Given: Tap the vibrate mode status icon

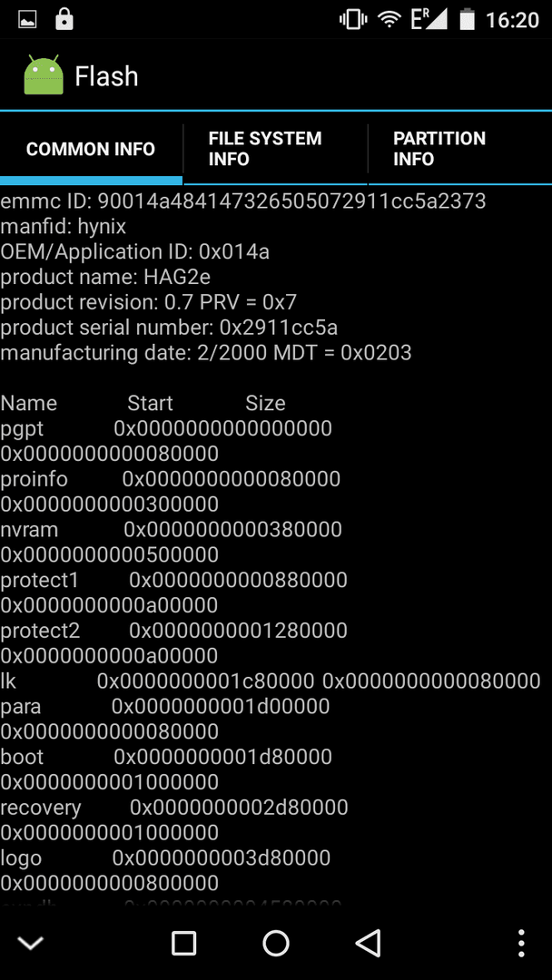Looking at the screenshot, I should tap(352, 20).
